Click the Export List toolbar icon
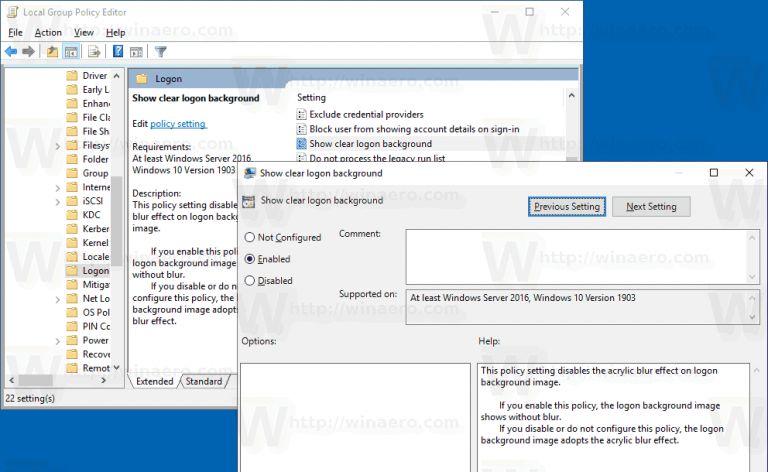Screen dimensions: 768x472 point(94,51)
